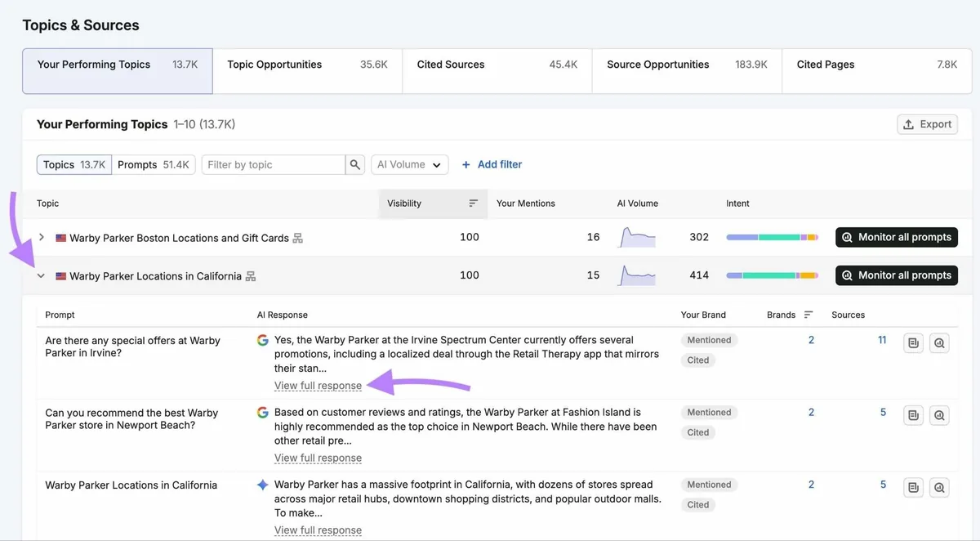Image resolution: width=980 pixels, height=541 pixels.
Task: Open brands count 2 for Newport Beach prompt
Action: point(811,413)
